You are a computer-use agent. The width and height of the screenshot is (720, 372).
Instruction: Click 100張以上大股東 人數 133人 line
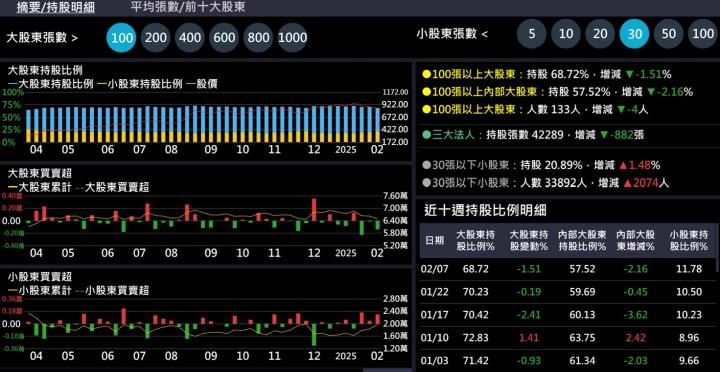click(x=535, y=110)
